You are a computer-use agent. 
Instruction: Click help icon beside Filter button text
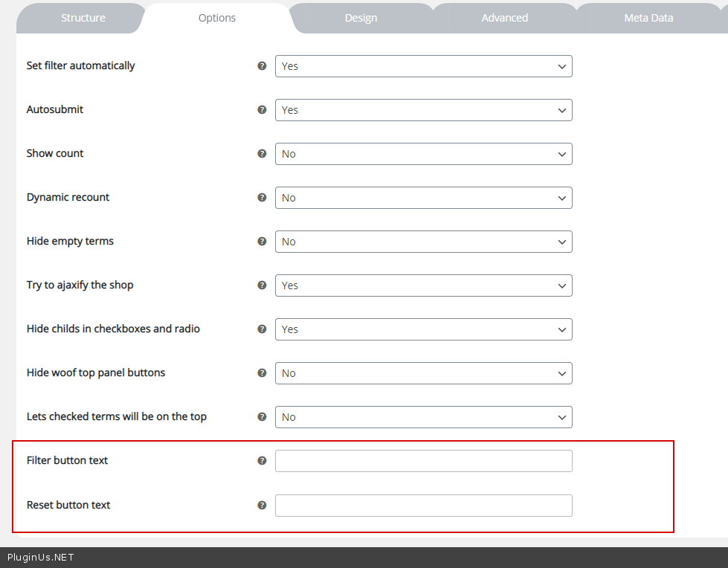point(262,461)
